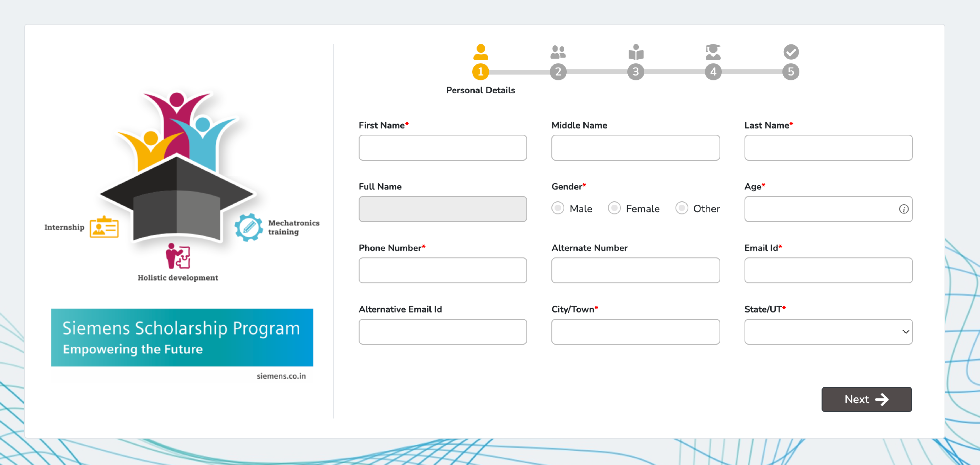
Task: Click the City/Town input field
Action: coord(635,331)
